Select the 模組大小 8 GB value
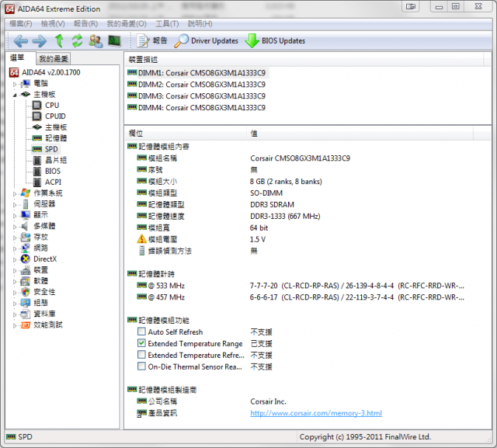This screenshot has height=448, width=497. tap(286, 182)
